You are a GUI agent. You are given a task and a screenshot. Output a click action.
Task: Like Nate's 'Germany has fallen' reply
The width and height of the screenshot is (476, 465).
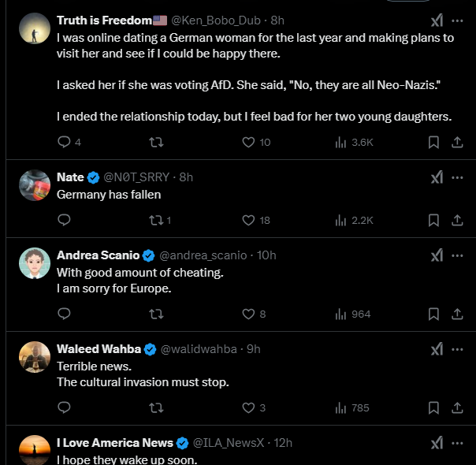click(248, 220)
